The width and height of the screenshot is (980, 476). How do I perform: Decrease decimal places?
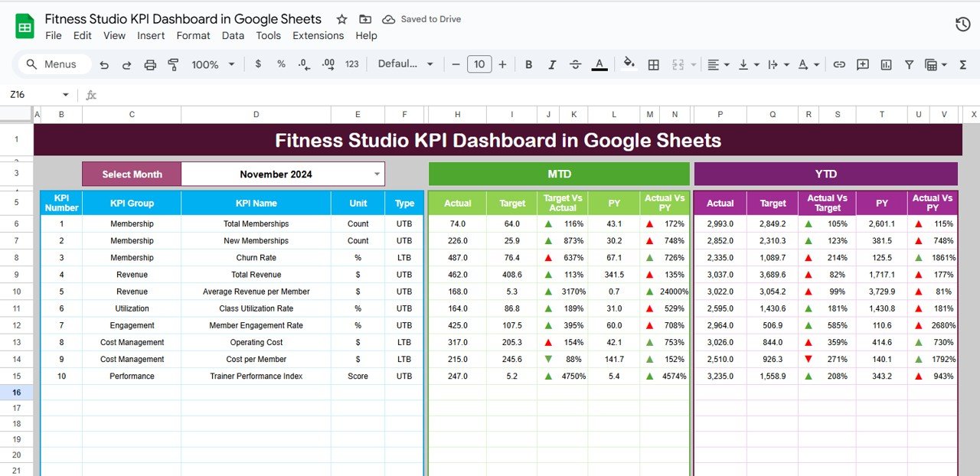tap(302, 64)
